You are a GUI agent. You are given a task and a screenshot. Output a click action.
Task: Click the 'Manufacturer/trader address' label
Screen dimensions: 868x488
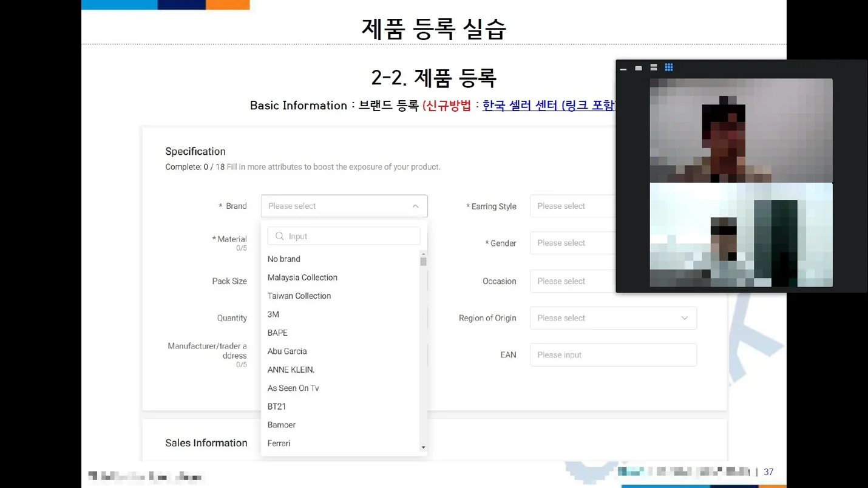[208, 351]
